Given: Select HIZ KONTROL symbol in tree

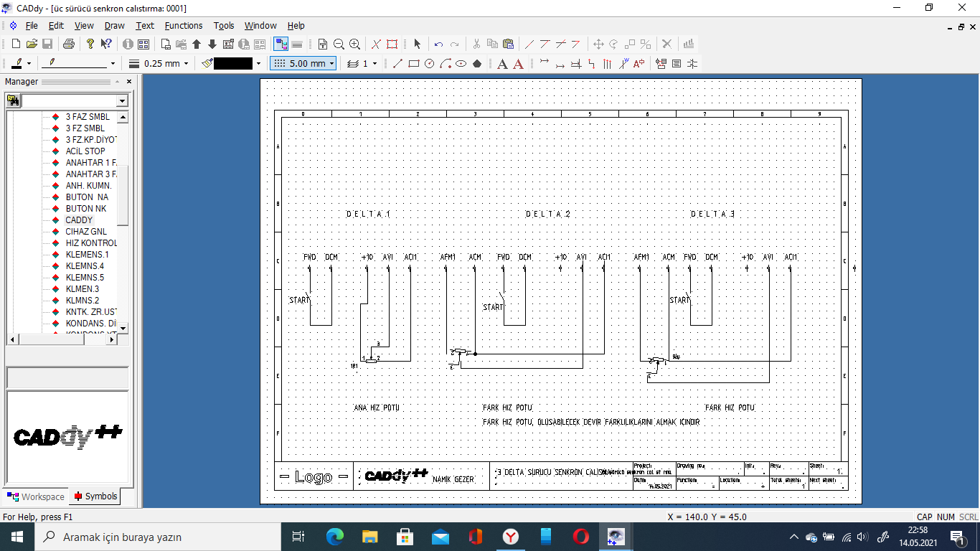Looking at the screenshot, I should [x=91, y=243].
